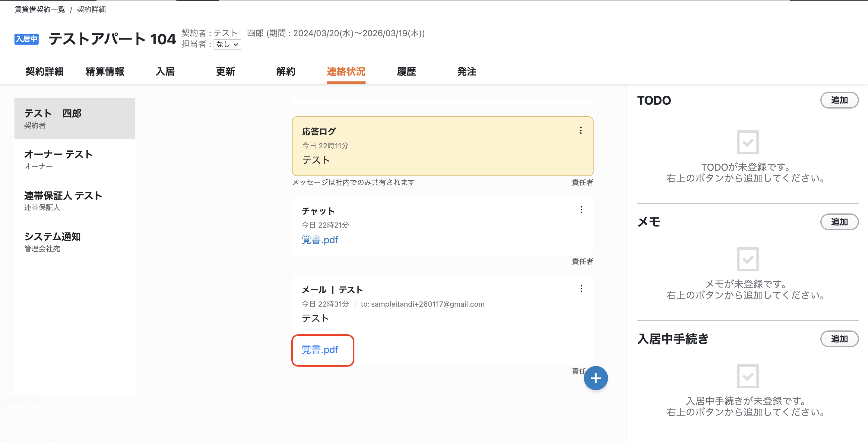Click the empty TODO checkmark placeholder icon

click(748, 142)
